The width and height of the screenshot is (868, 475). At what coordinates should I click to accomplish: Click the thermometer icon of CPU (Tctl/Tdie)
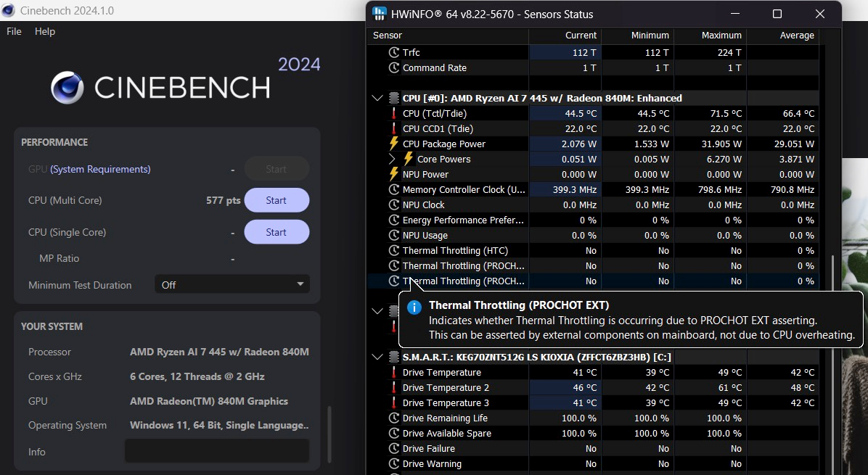pos(393,113)
